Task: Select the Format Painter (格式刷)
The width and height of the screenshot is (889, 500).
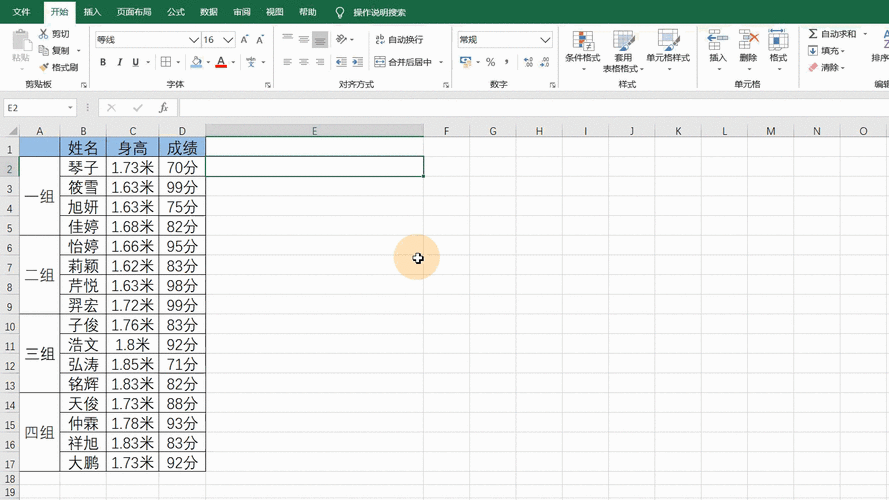Action: pyautogui.click(x=58, y=67)
